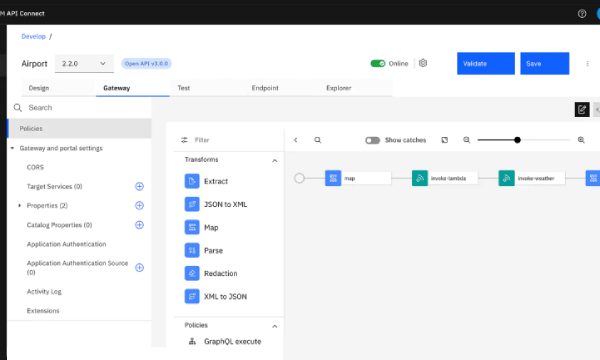
Task: Choose the Redaction transform icon
Action: click(x=192, y=273)
